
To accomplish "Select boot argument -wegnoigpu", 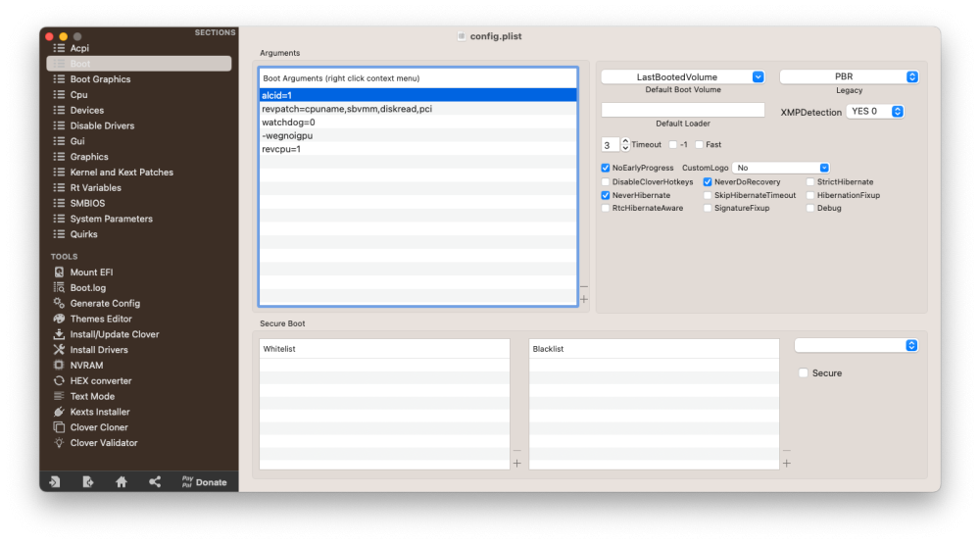I will (x=417, y=135).
